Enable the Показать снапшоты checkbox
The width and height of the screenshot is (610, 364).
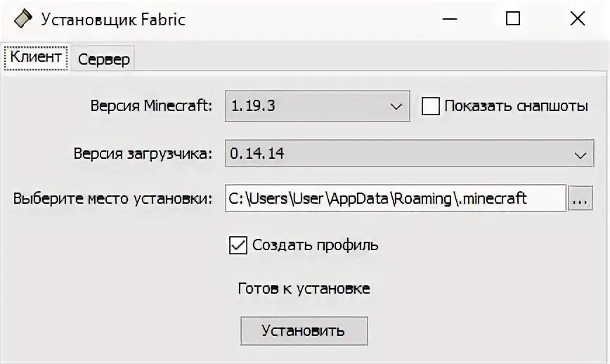(431, 106)
